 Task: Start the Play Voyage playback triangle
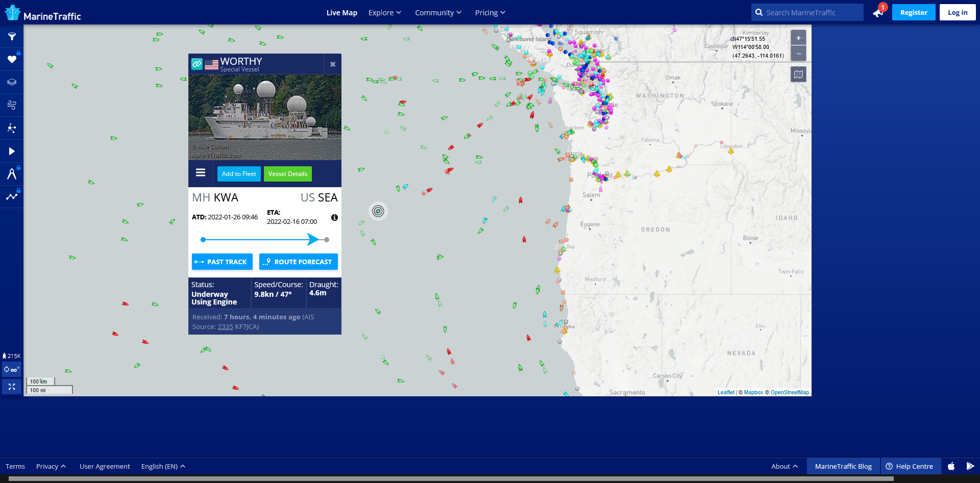point(12,151)
